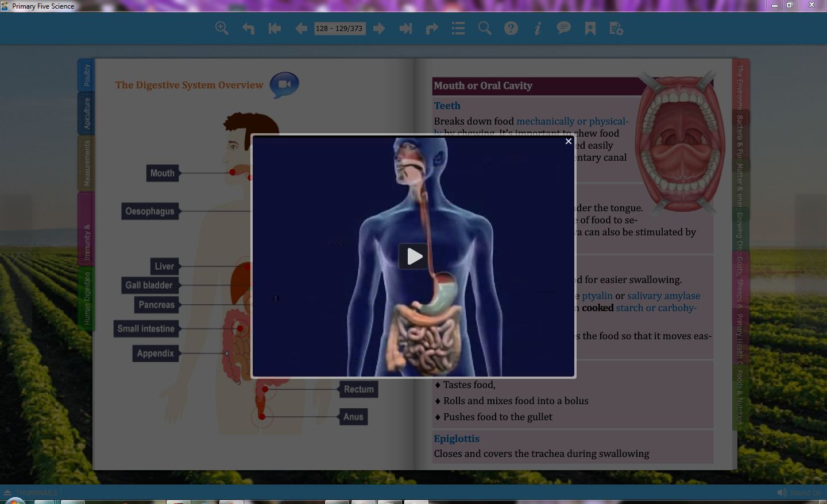Toggle the Sound On control
The image size is (827, 504).
click(799, 493)
